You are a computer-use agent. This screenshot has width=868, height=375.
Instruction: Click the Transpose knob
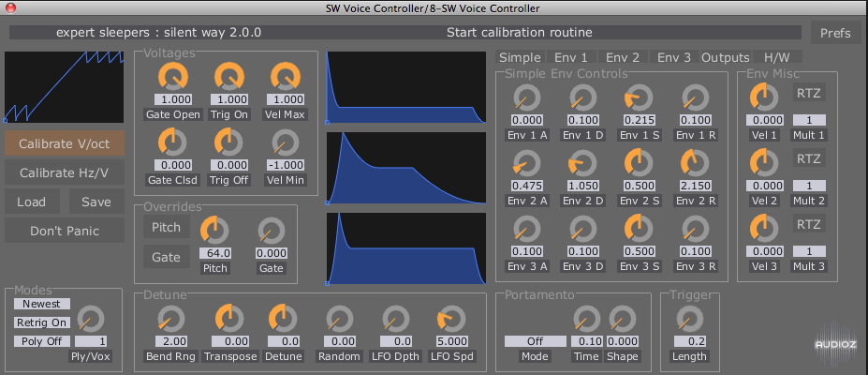pos(228,319)
